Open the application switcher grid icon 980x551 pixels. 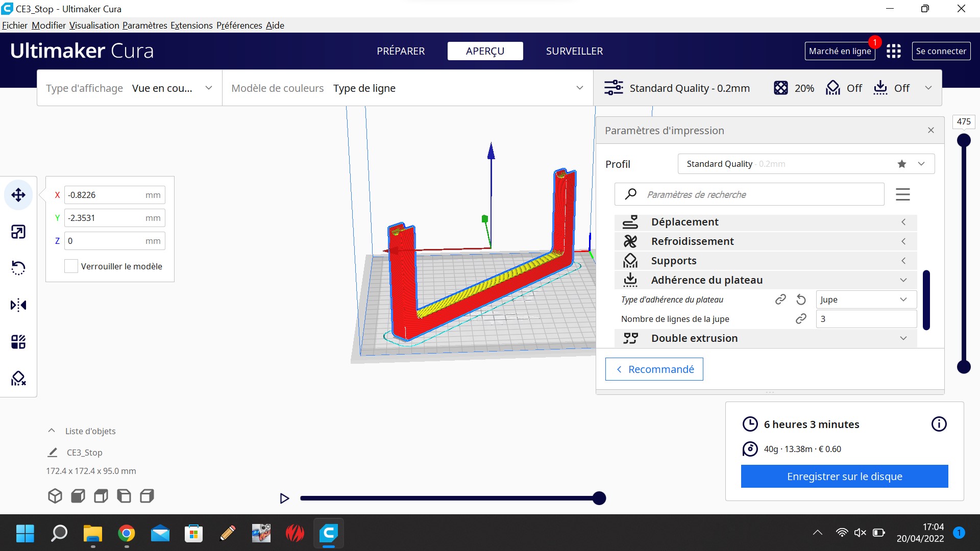tap(893, 51)
